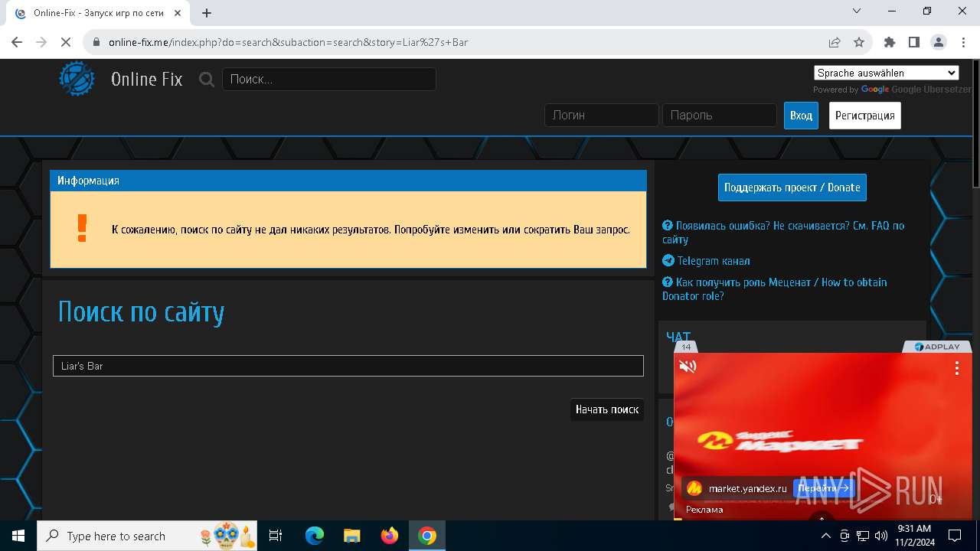Show hidden system tray icons
This screenshot has height=551, width=980.
coord(826,536)
